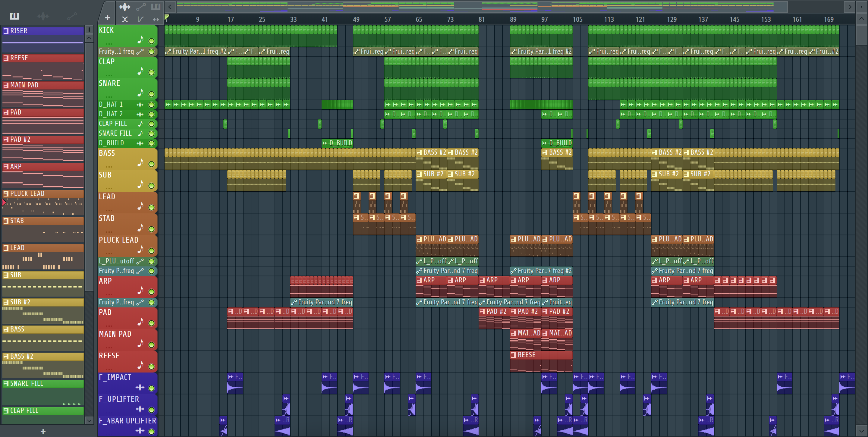This screenshot has width=868, height=437.
Task: Select the Fruity Par..7 freq #2 automation clip
Action: 541,271
